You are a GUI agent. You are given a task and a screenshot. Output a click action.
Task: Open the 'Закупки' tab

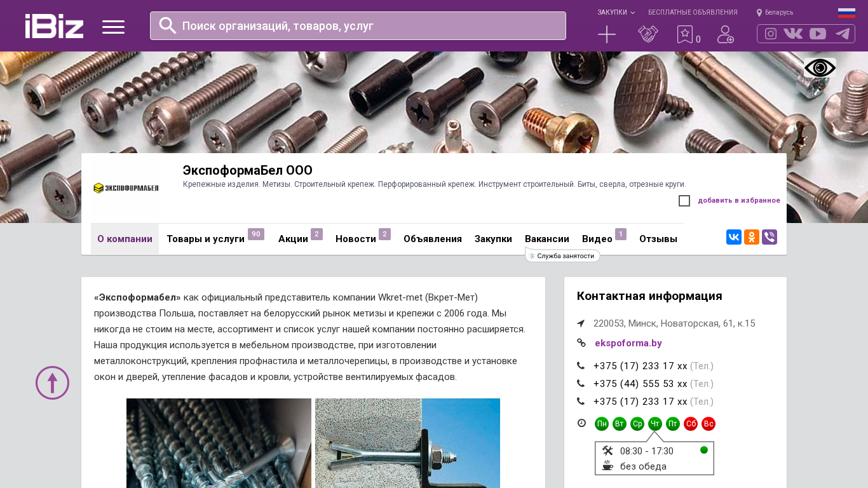(493, 239)
